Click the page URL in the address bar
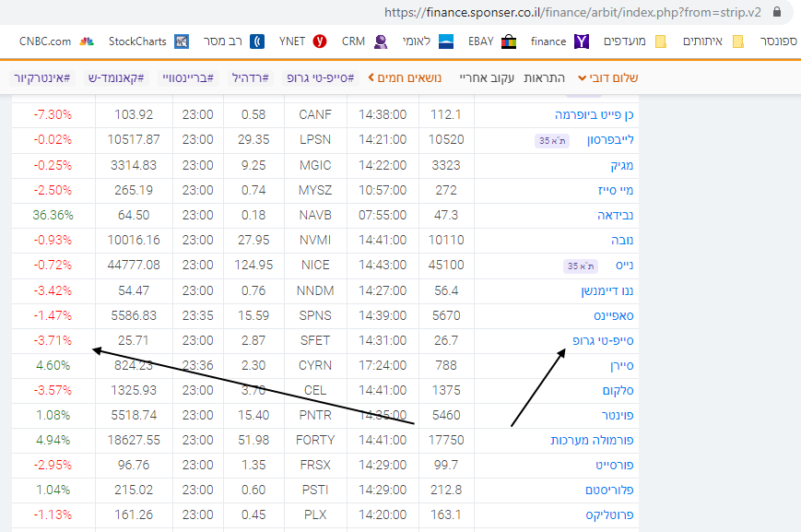801x532 pixels. 572,12
